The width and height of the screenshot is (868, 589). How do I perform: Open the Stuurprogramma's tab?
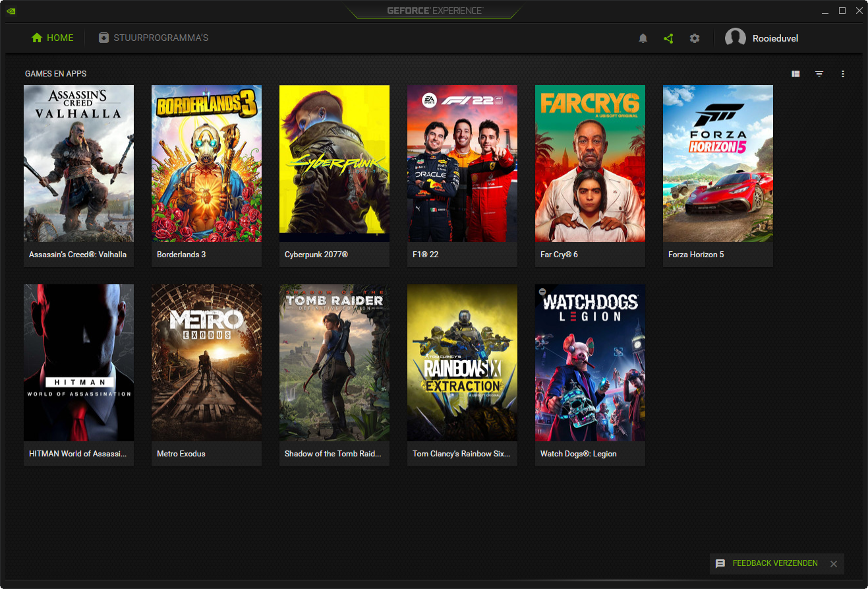point(154,38)
